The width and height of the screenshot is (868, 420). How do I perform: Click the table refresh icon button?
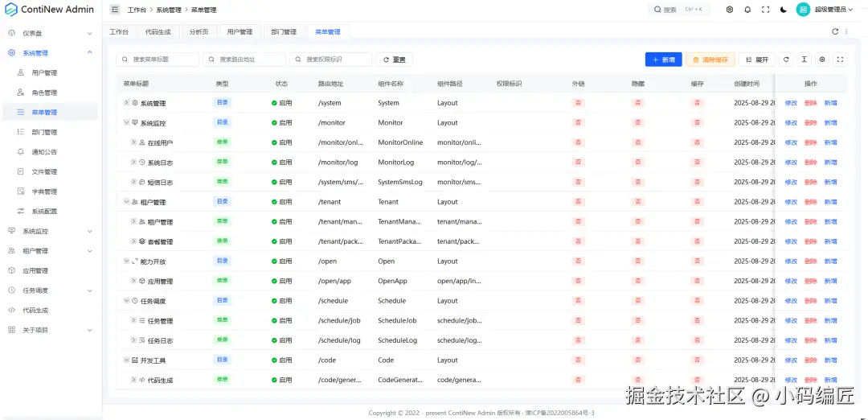786,60
